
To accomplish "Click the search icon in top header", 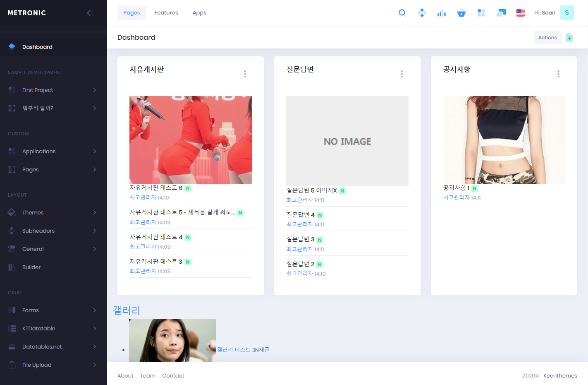I will coord(402,13).
